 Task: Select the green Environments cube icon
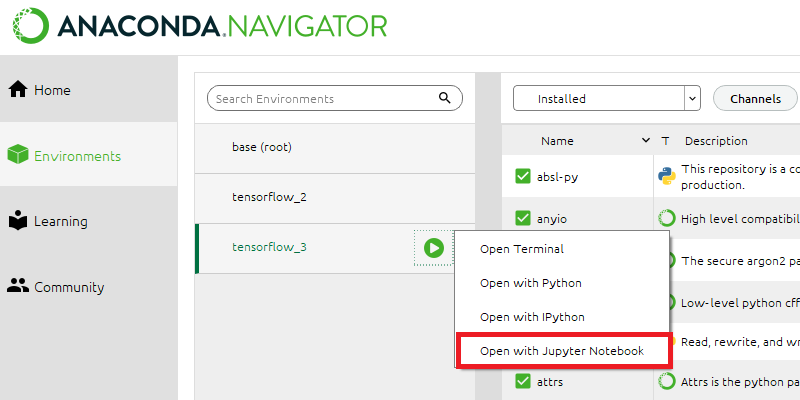click(18, 155)
